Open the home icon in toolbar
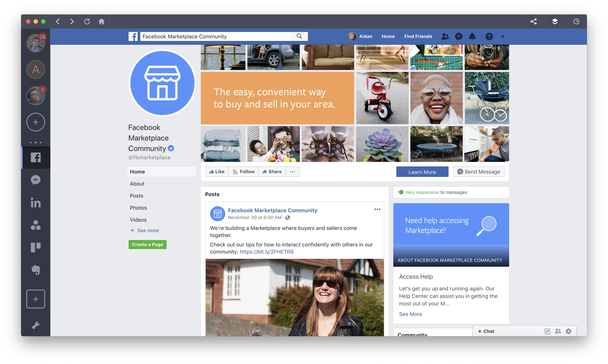The image size is (608, 364). 101,22
